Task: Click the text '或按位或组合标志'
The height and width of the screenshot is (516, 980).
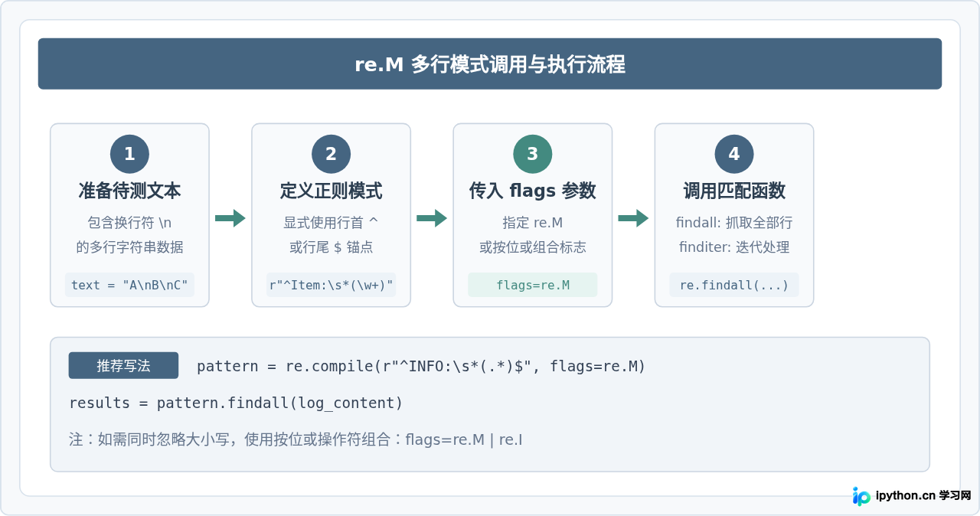Action: [533, 247]
